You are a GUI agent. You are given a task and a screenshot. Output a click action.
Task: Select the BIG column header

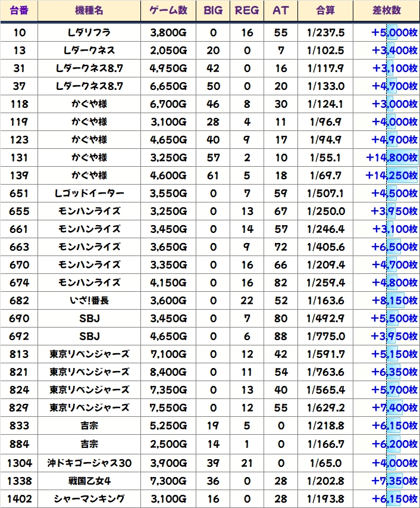point(213,11)
